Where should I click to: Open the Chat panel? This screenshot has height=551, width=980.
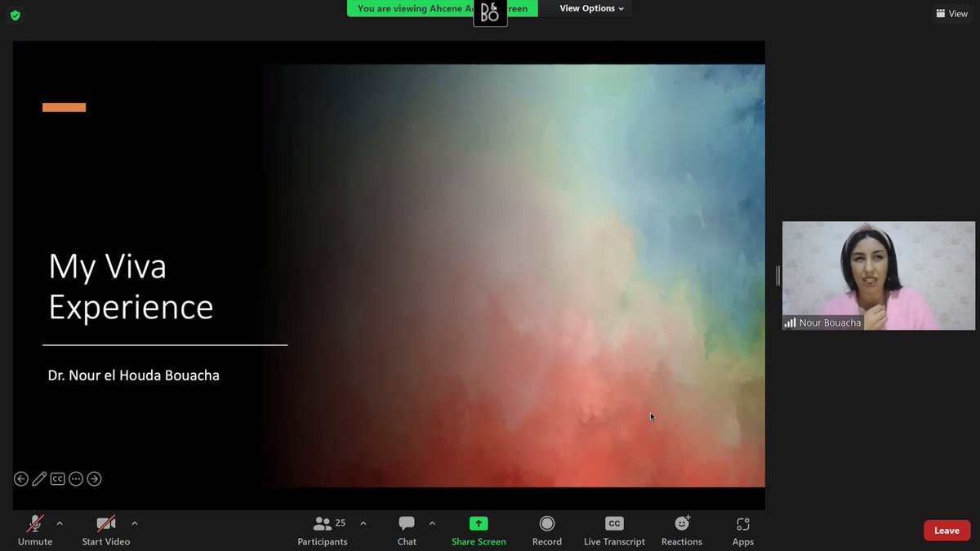click(407, 531)
